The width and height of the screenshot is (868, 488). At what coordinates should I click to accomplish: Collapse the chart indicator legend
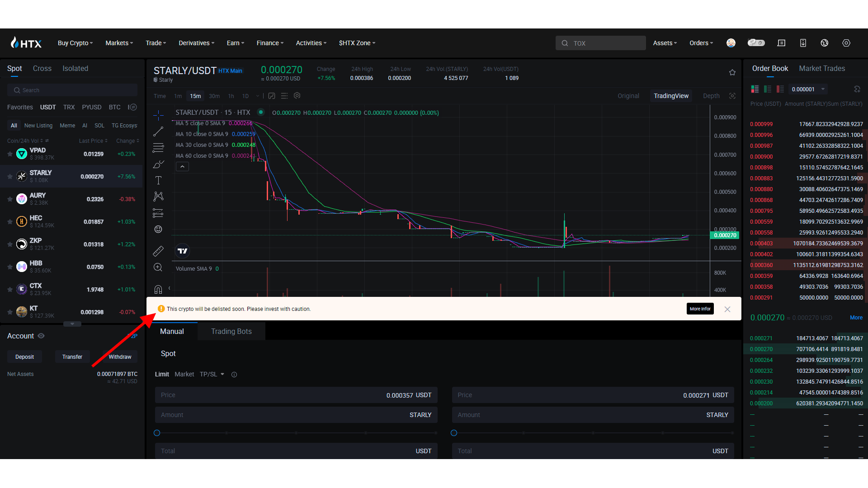(x=182, y=167)
